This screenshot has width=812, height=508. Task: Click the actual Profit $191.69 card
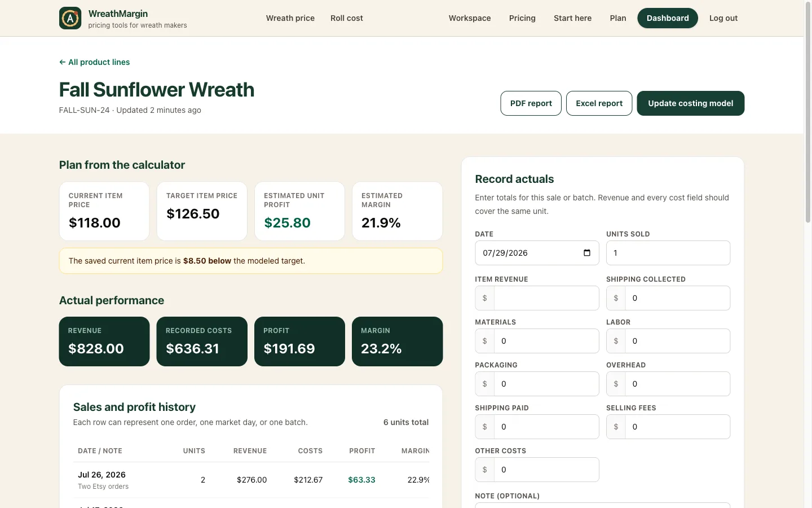point(299,341)
